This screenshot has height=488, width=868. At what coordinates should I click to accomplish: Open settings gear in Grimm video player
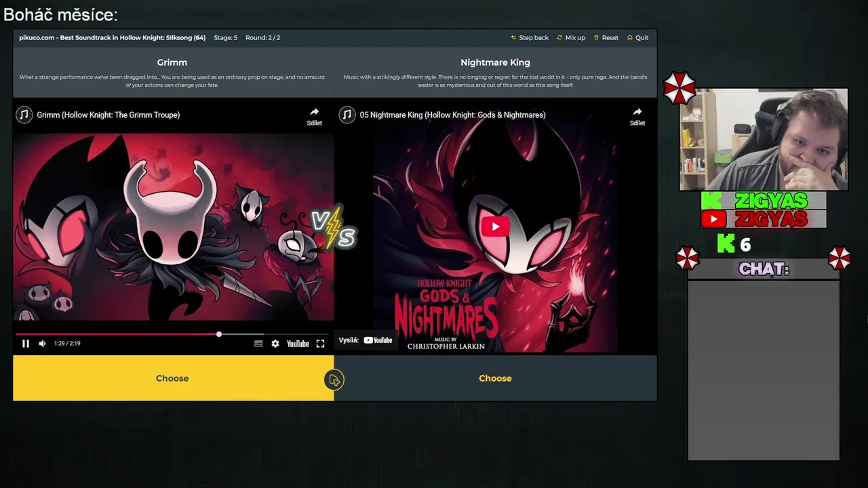coord(275,344)
